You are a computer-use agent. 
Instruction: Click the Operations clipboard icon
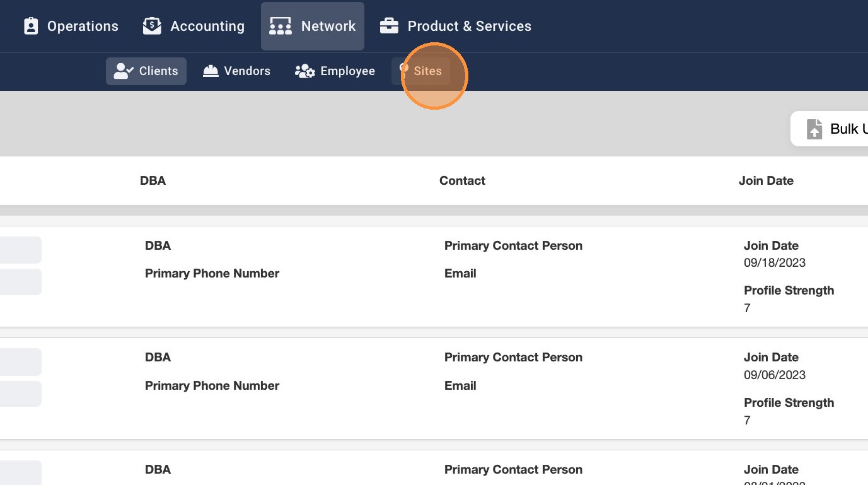pos(31,26)
